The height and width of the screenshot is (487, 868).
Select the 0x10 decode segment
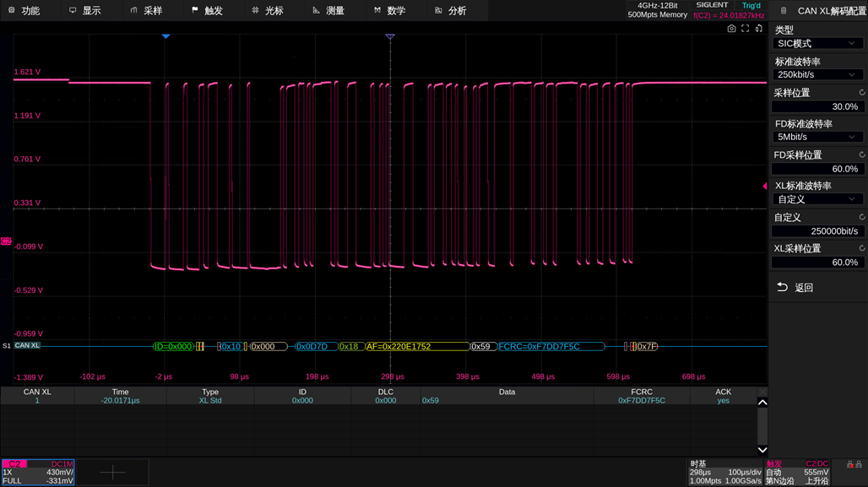point(231,346)
